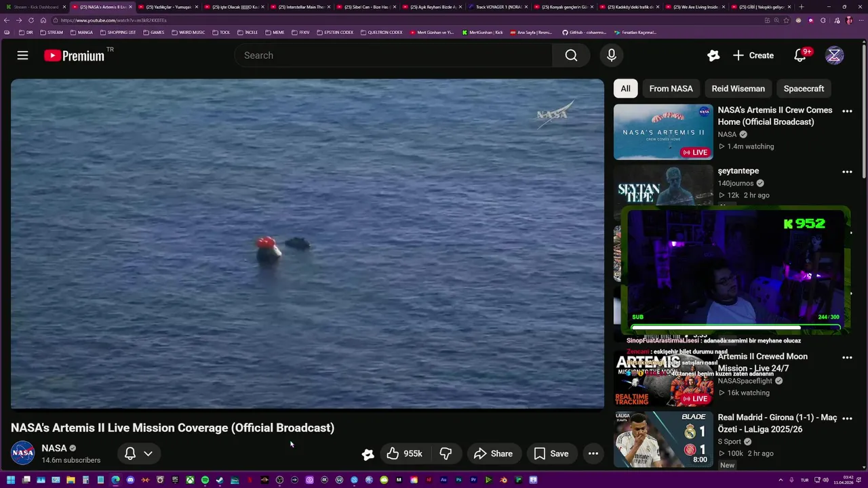Select the All filter chip
This screenshot has height=488, width=868.
tap(625, 89)
